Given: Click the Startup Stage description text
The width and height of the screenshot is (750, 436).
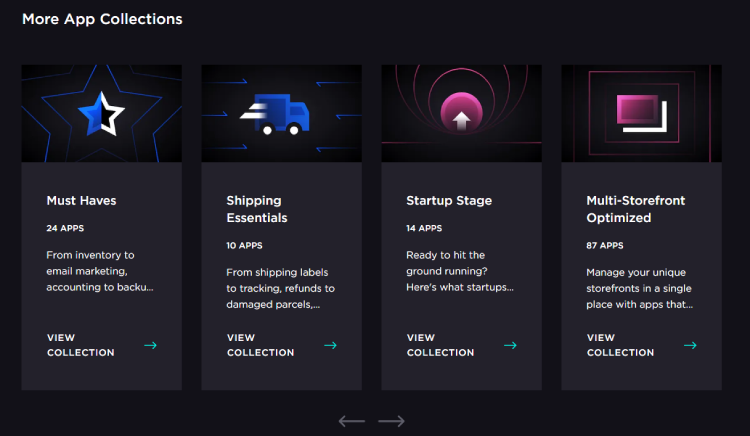Looking at the screenshot, I should tap(460, 271).
